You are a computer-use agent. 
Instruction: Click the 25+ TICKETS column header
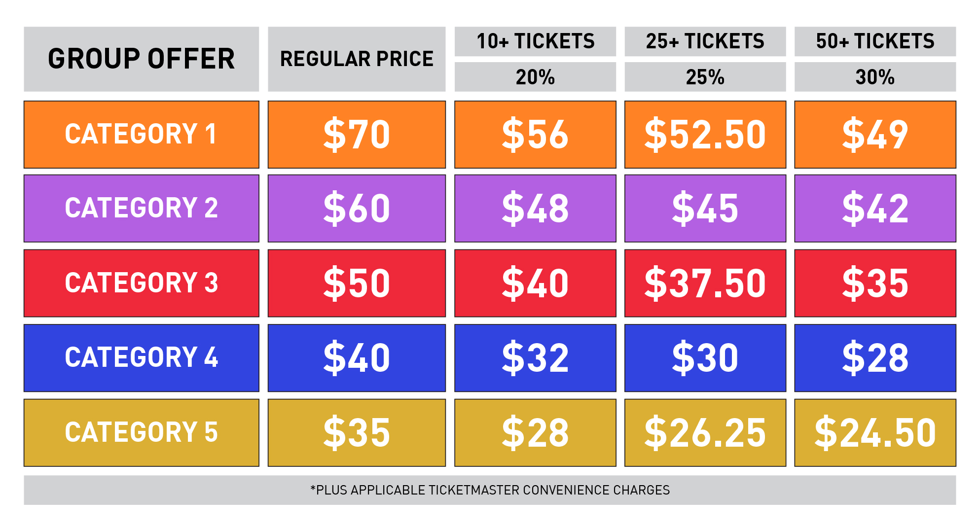(x=705, y=41)
